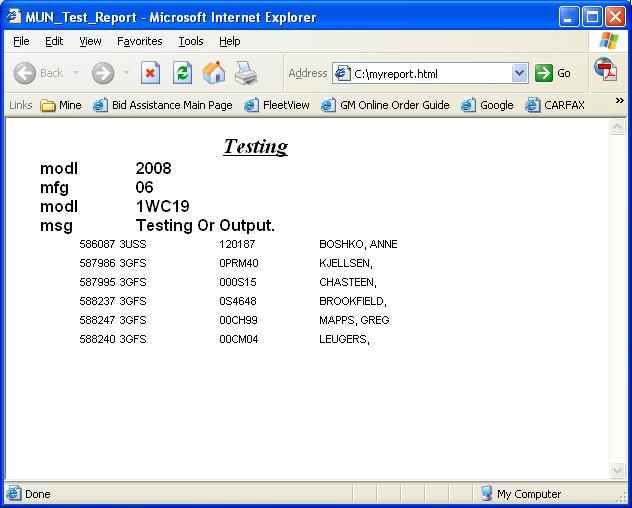
Task: Open the Favorites menu
Action: (139, 41)
